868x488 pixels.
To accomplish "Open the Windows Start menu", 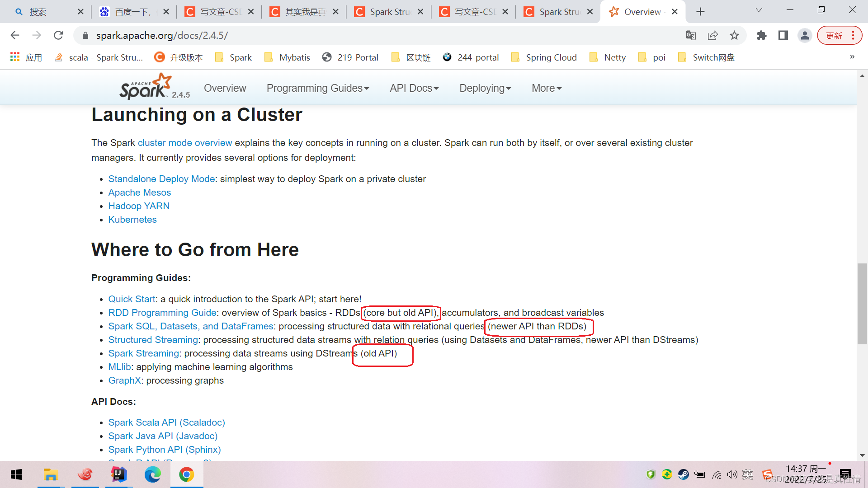I will [x=16, y=474].
